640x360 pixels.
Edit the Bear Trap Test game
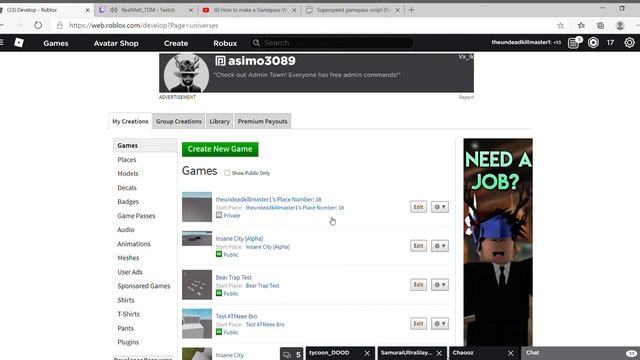418,284
